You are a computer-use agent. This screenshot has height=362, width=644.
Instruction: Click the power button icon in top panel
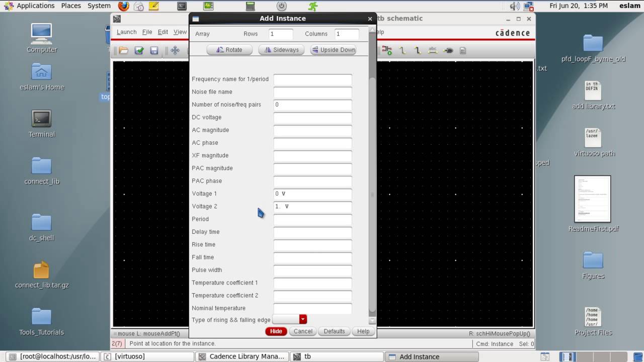point(282,6)
